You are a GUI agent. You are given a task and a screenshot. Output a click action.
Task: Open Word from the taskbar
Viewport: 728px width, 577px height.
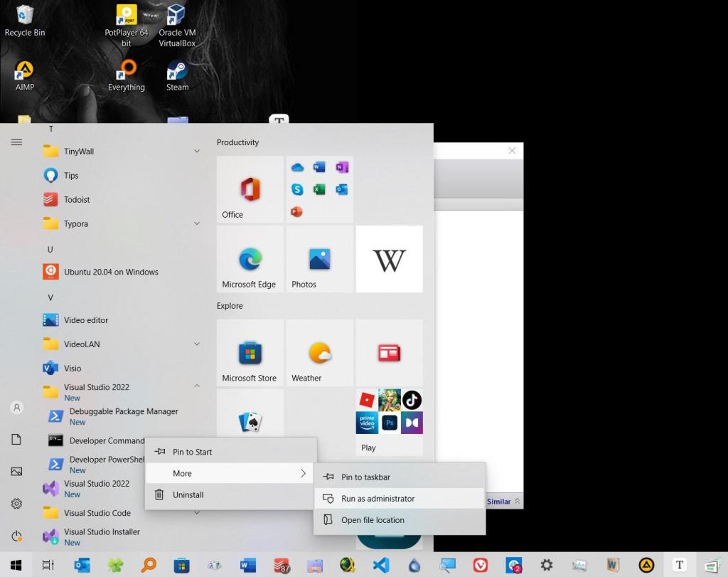(x=248, y=565)
